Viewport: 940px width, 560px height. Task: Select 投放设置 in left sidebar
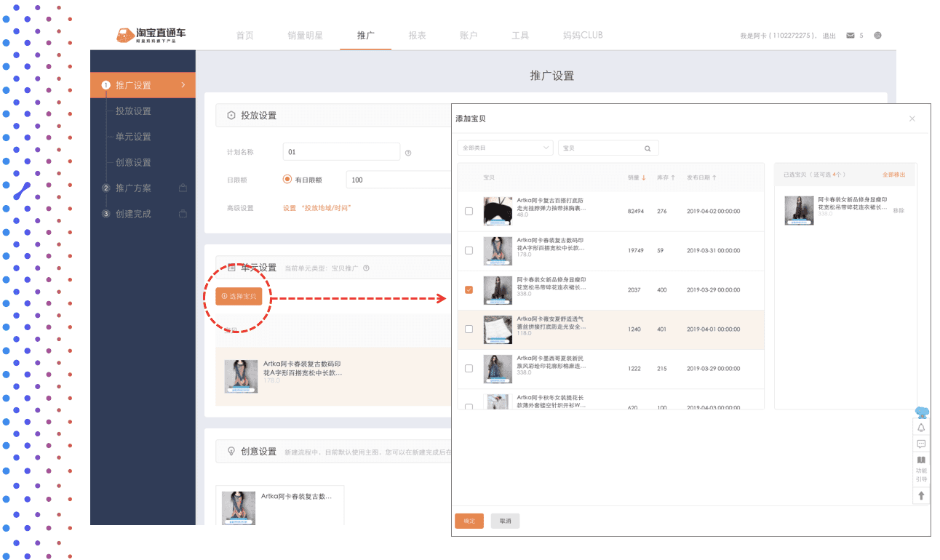click(133, 111)
